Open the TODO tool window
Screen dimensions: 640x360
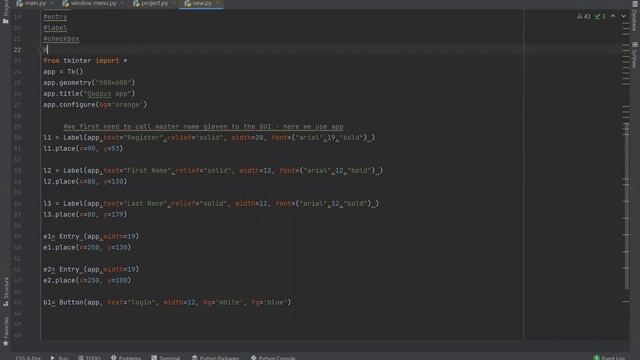(89, 358)
